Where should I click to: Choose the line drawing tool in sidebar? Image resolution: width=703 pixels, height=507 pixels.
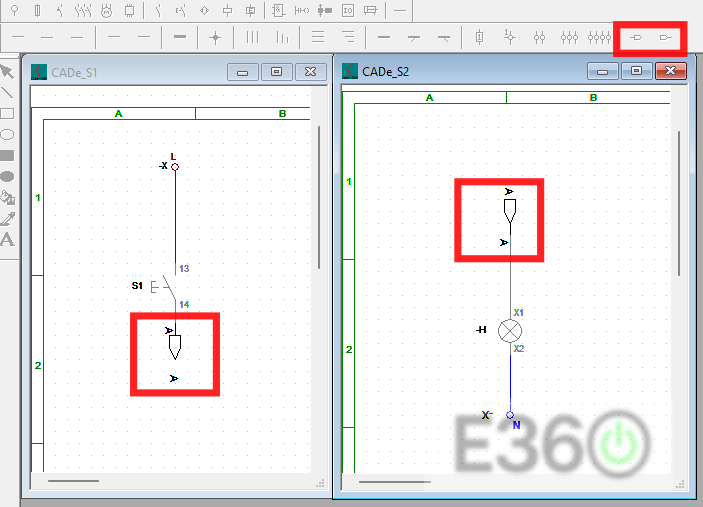click(x=7, y=93)
